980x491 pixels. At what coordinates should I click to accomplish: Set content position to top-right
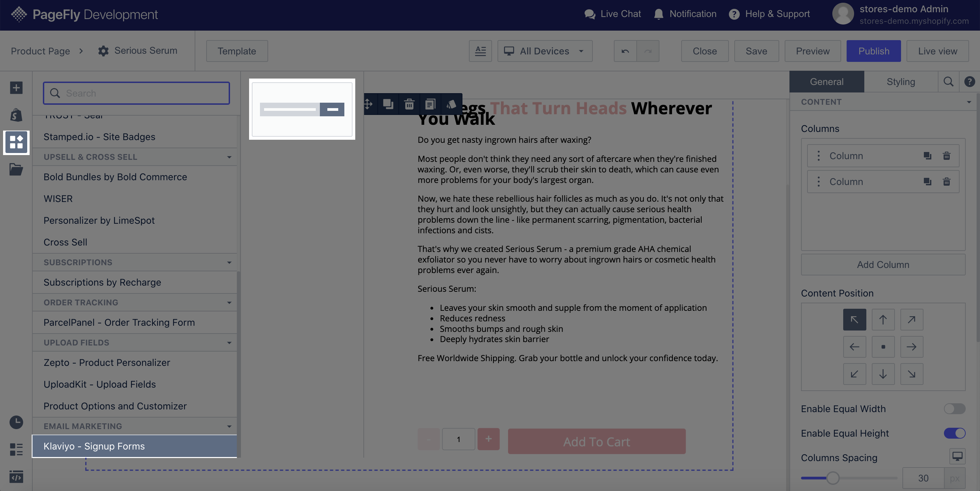[912, 320]
